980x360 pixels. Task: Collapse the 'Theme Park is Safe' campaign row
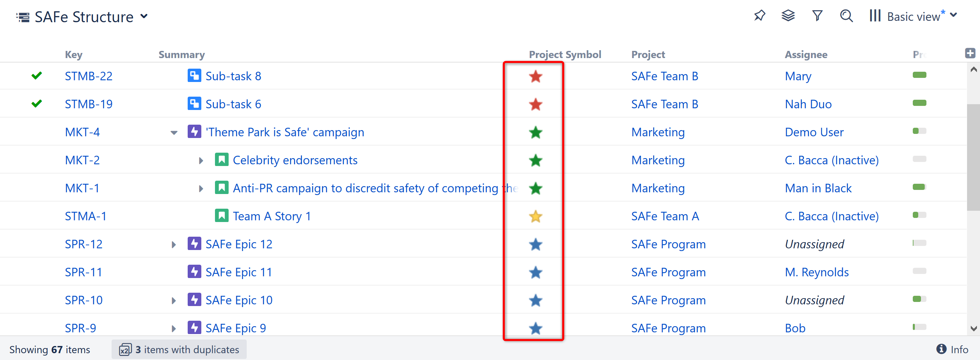click(x=173, y=132)
